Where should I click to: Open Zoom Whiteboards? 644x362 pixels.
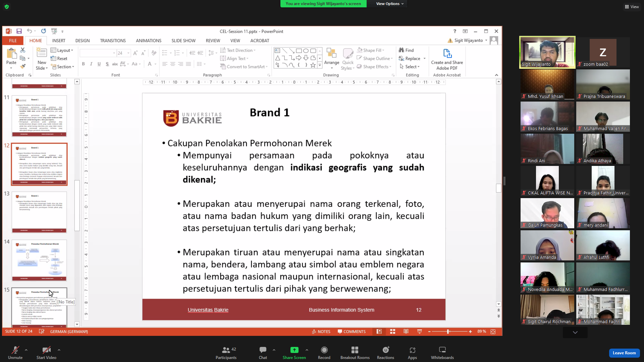click(442, 353)
